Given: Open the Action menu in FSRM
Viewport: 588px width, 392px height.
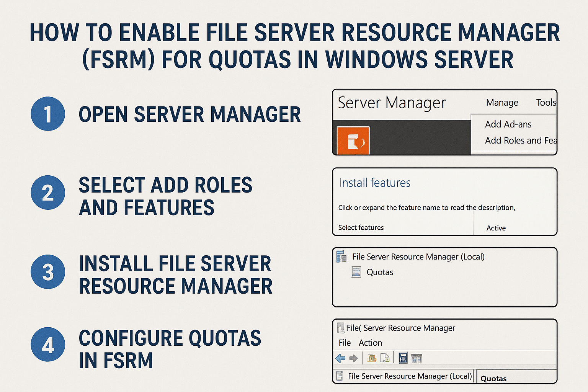Looking at the screenshot, I should (x=370, y=343).
